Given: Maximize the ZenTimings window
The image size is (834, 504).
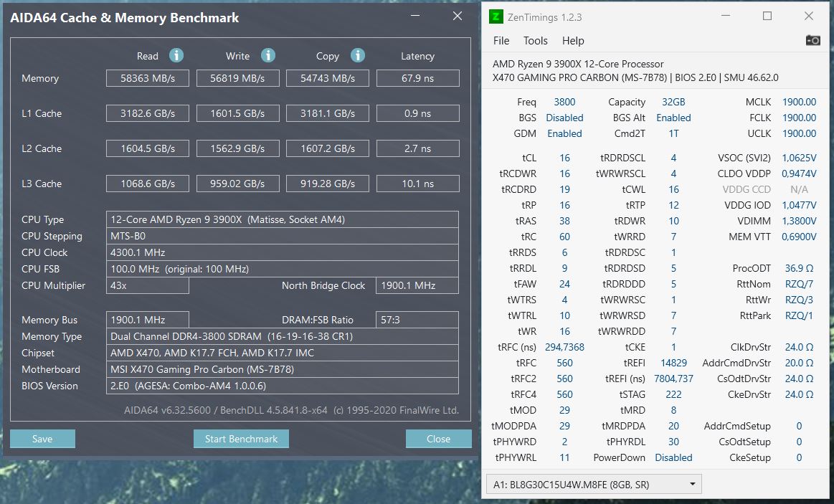Looking at the screenshot, I should [767, 16].
